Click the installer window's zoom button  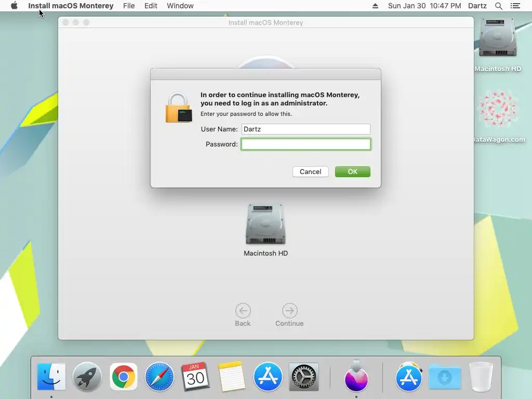click(86, 22)
